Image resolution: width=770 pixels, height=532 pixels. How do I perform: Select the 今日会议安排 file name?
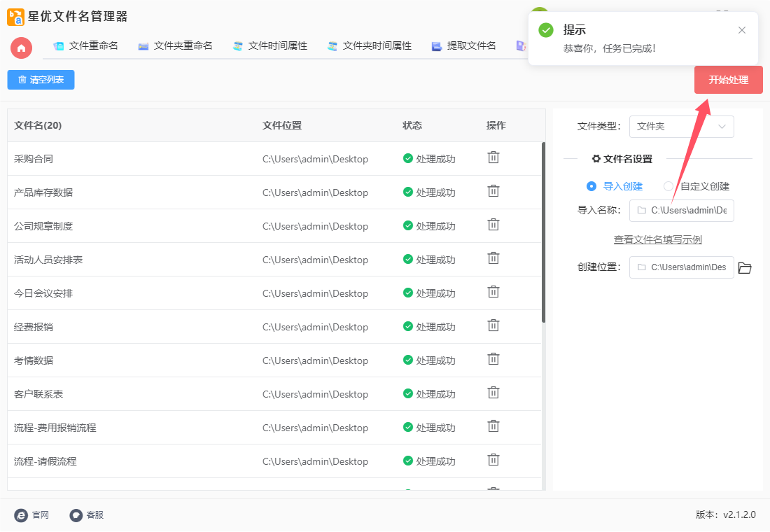(x=43, y=293)
